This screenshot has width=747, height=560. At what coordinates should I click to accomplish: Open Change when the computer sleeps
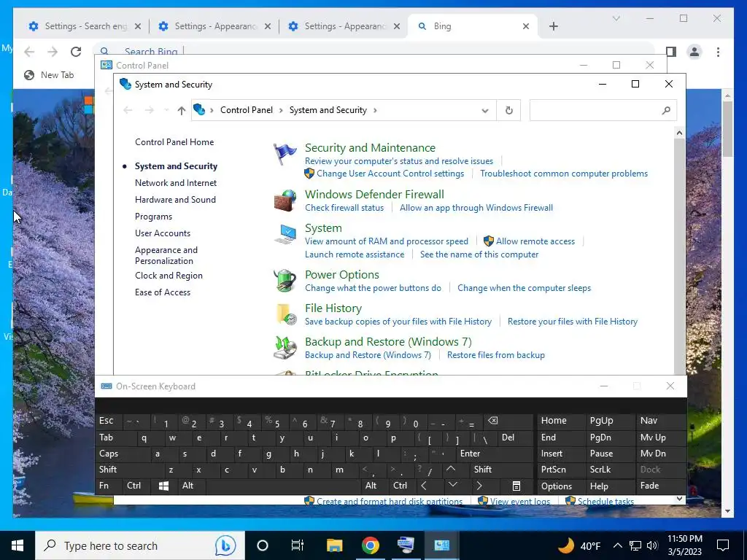point(524,288)
